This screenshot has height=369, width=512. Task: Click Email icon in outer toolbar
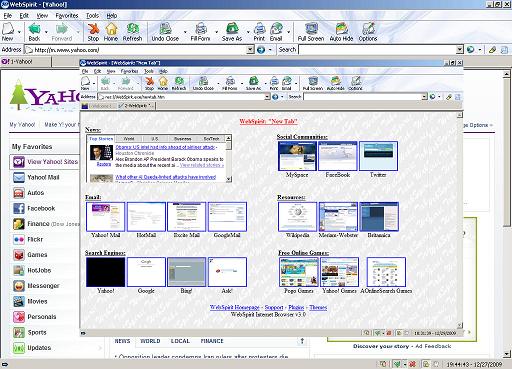(x=276, y=32)
